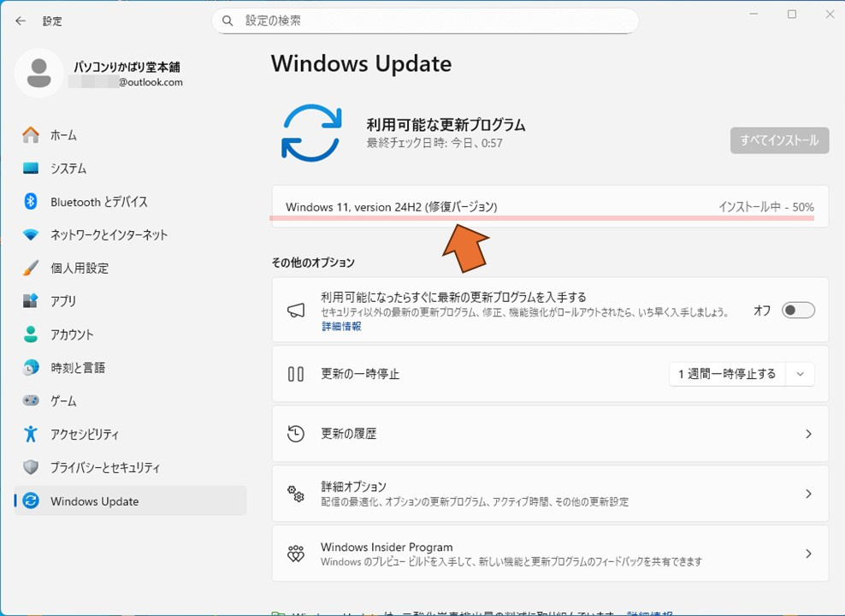This screenshot has width=845, height=616.
Task: Open the 詳細情報 link
Action: click(341, 327)
